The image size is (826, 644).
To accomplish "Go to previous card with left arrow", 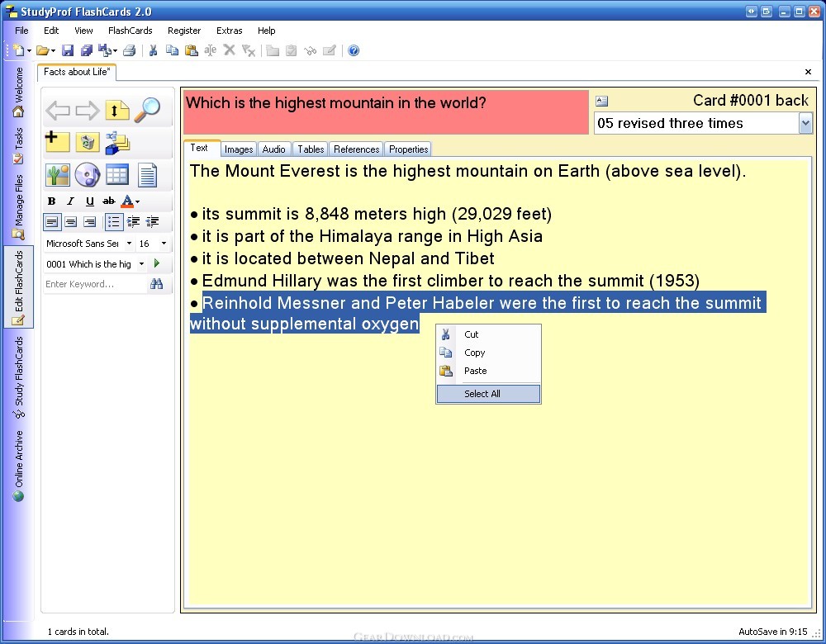I will pos(58,111).
